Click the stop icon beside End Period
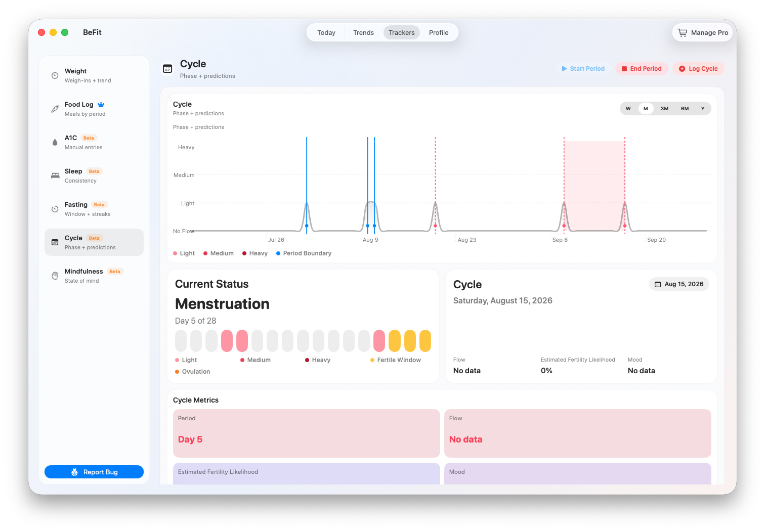This screenshot has width=765, height=532. 624,69
